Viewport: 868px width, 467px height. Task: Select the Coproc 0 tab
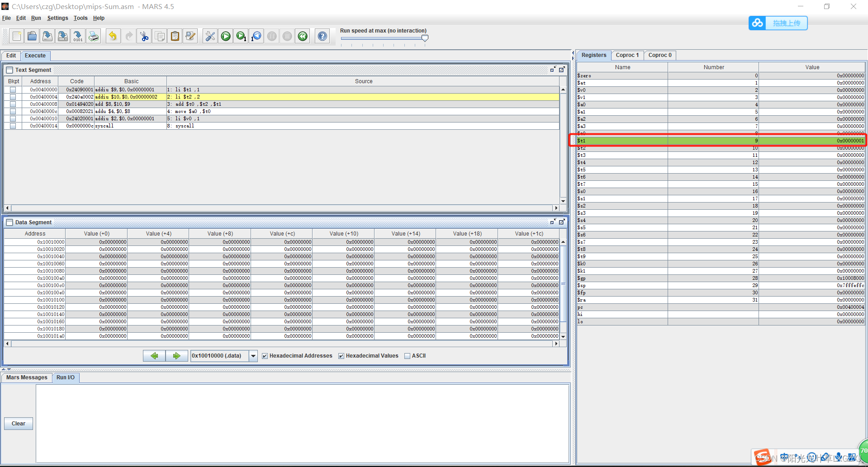(660, 55)
